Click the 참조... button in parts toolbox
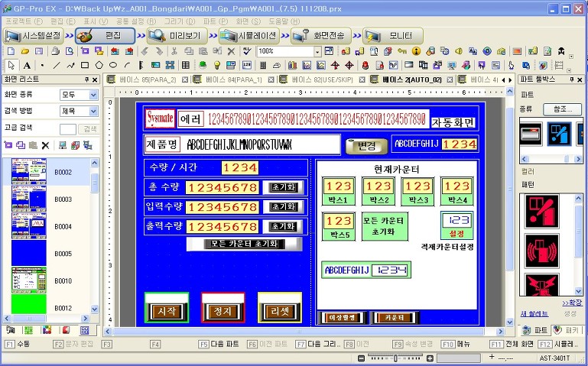This screenshot has width=588, height=366. point(562,109)
